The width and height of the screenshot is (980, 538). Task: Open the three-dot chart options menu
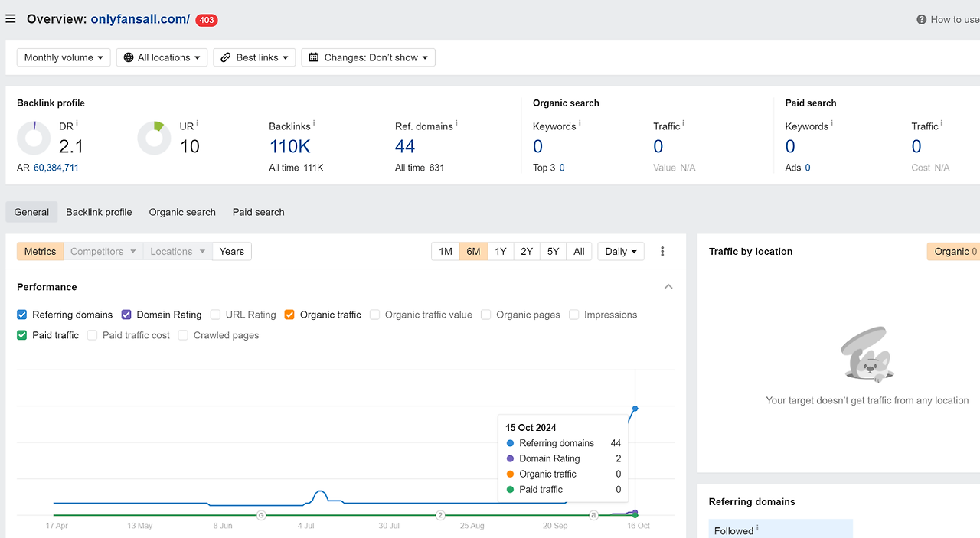tap(662, 251)
